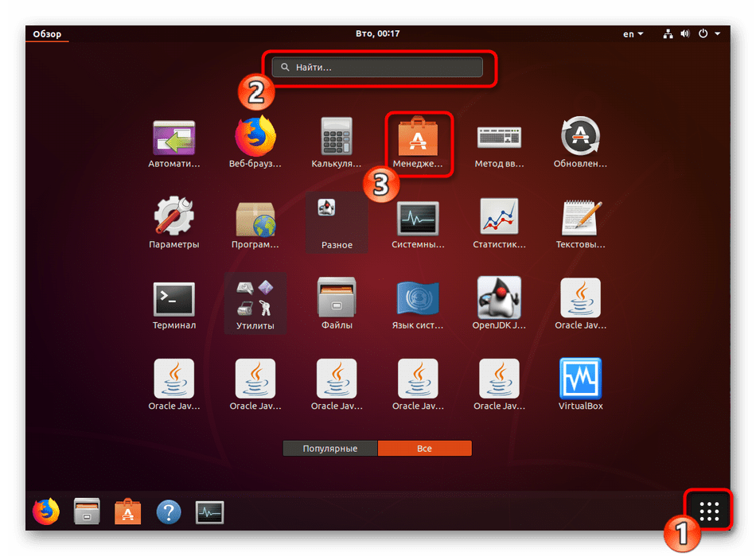Expand the Разное app folder
Screen dimensions: 756x556
click(337, 222)
